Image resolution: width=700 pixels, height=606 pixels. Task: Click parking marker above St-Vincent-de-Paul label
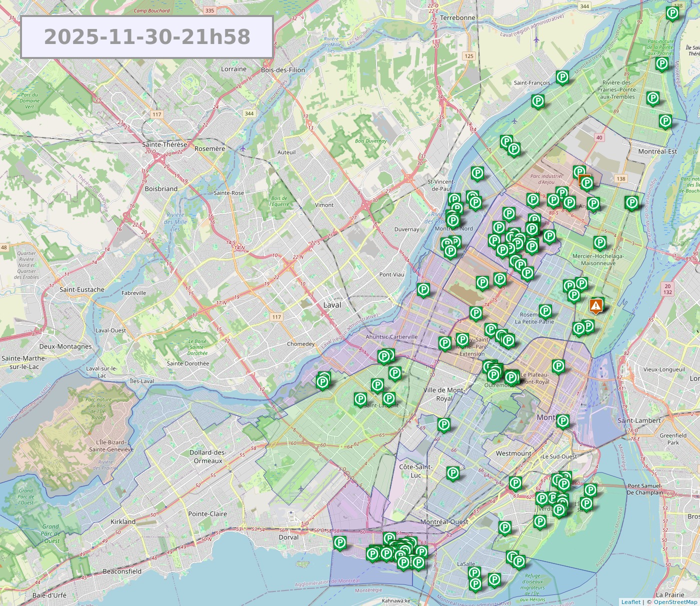[x=477, y=173]
